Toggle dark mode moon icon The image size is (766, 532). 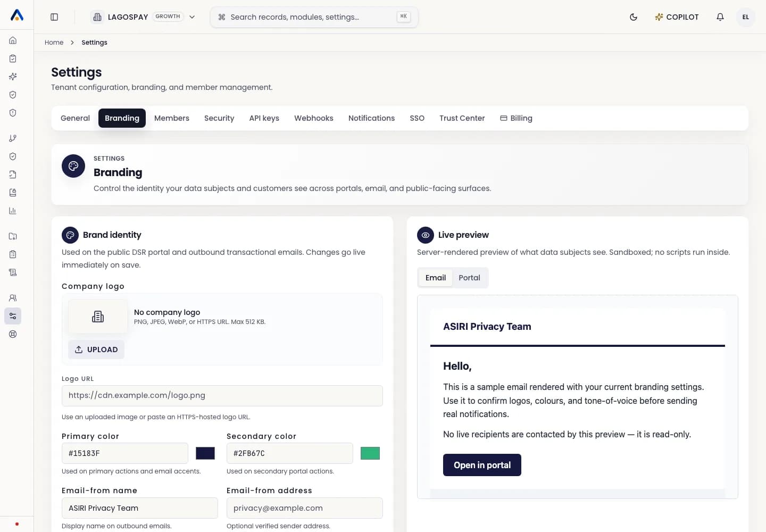pos(634,17)
